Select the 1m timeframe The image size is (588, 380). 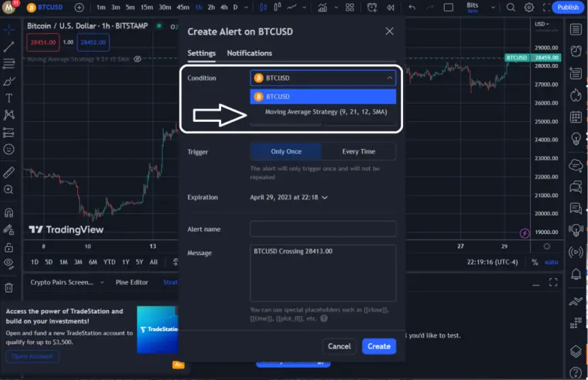click(101, 7)
